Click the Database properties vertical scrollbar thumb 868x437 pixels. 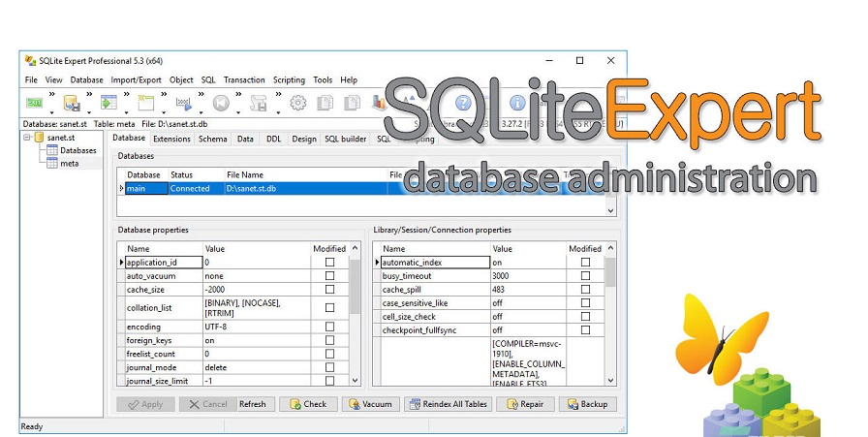[x=356, y=287]
